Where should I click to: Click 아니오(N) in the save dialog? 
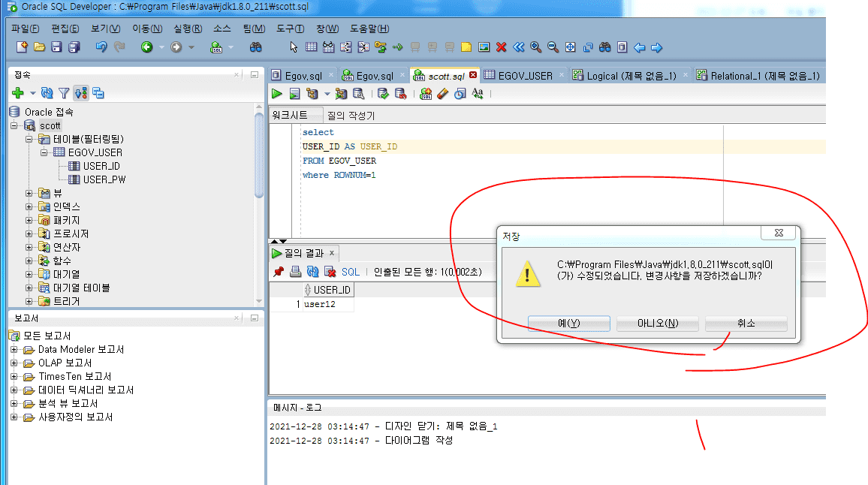click(x=658, y=324)
